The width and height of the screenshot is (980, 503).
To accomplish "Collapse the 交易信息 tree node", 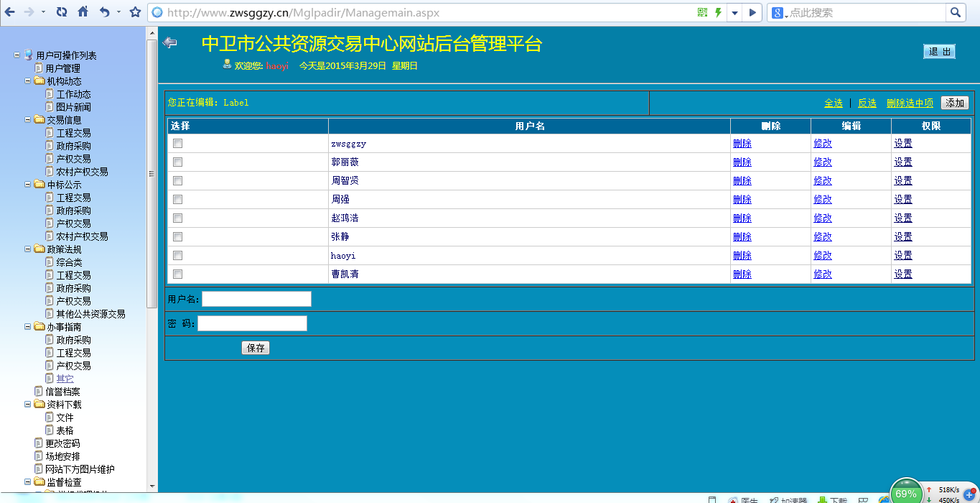I will click(x=28, y=120).
